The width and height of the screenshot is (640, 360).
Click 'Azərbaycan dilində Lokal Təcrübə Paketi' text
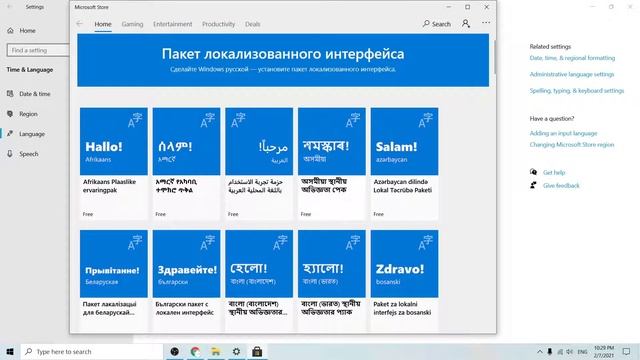pos(402,186)
